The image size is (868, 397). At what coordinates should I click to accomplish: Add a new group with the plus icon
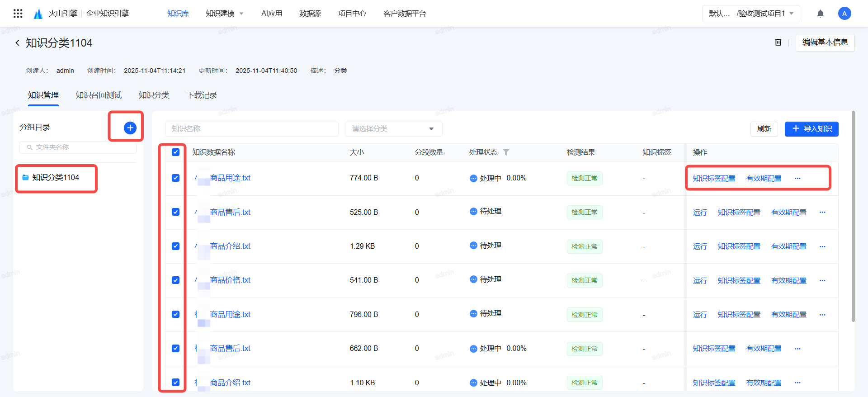[x=130, y=128]
